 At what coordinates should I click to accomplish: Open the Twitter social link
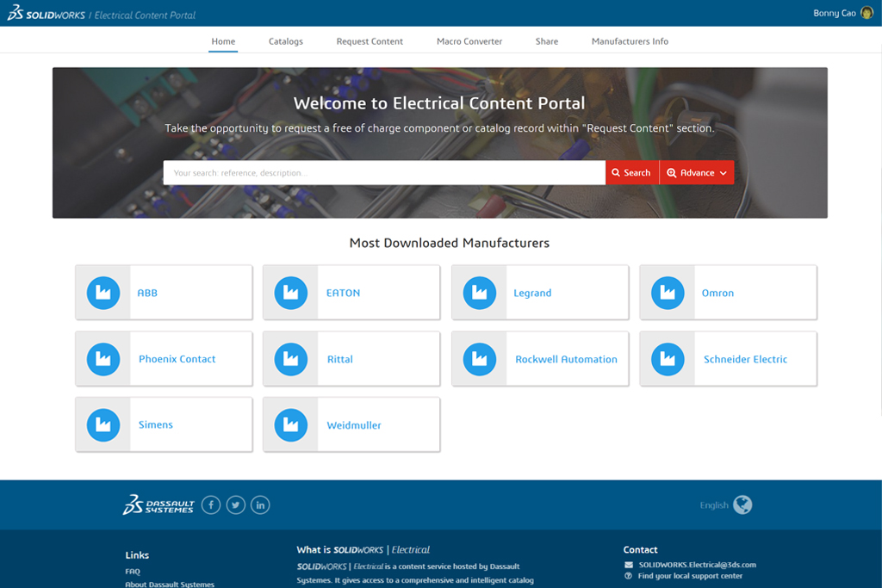coord(236,504)
